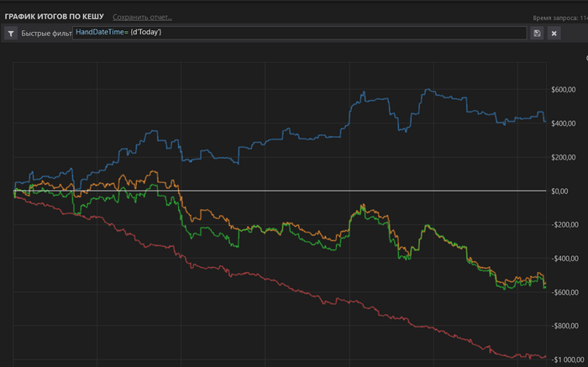The height and width of the screenshot is (367, 588).
Task: Select the 'Быстрые фильт' label
Action: [46, 34]
